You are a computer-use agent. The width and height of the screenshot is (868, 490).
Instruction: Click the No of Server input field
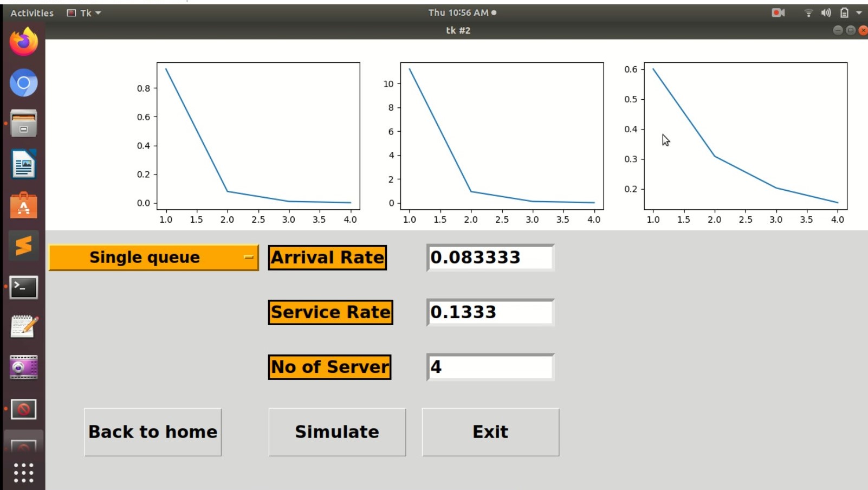490,367
